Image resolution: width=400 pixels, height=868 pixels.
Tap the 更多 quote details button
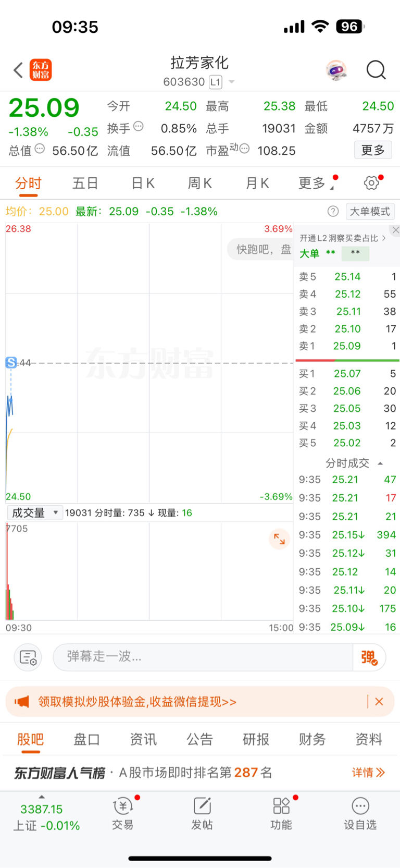[373, 150]
